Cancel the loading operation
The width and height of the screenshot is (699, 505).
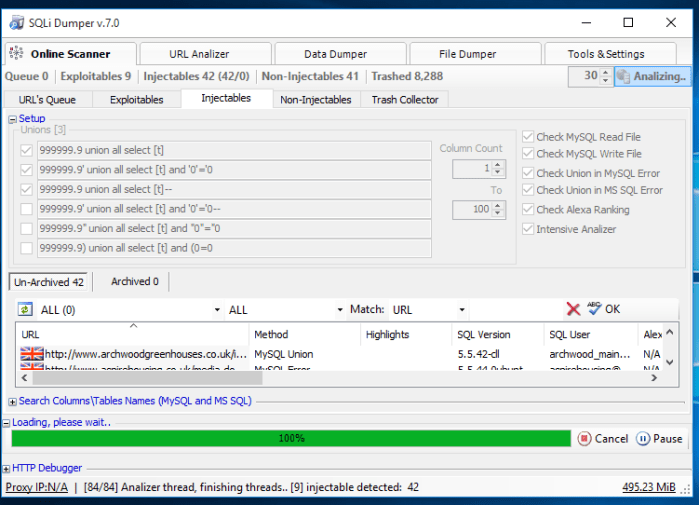[585, 439]
